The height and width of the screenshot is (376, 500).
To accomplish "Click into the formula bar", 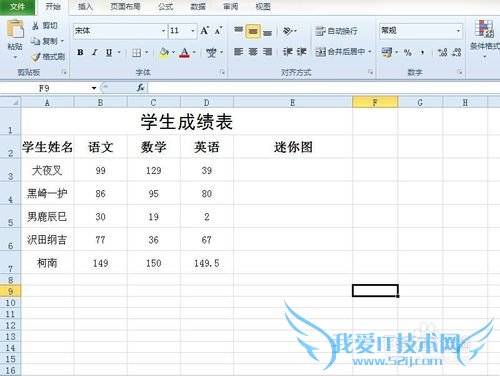I will click(323, 88).
